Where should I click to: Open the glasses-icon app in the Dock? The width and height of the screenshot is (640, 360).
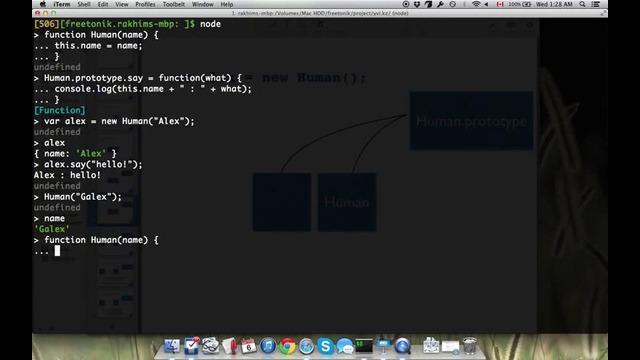click(x=210, y=346)
